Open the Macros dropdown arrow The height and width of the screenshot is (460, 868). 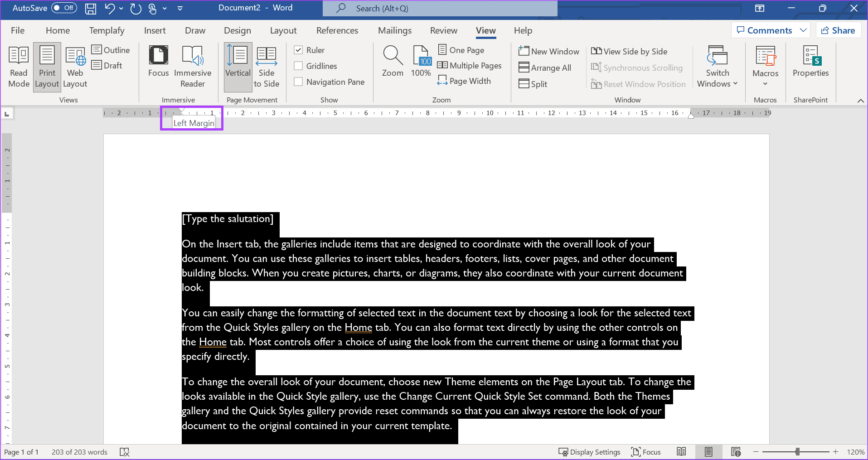coord(765,84)
